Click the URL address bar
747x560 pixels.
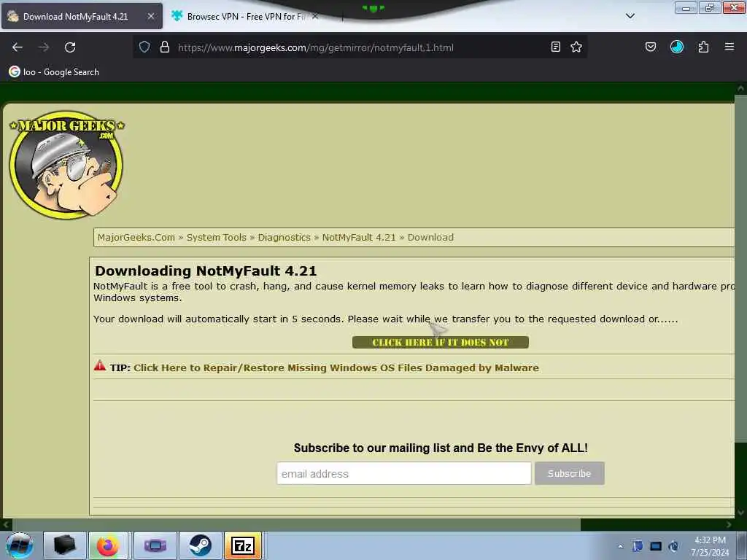[x=362, y=47]
